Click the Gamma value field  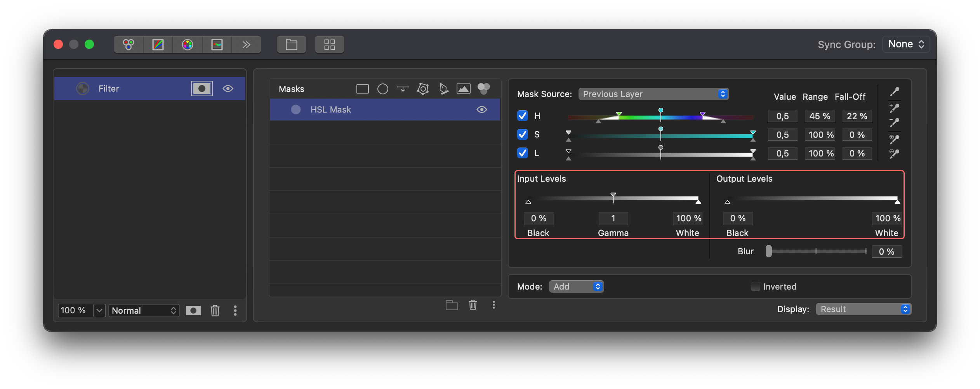(613, 218)
